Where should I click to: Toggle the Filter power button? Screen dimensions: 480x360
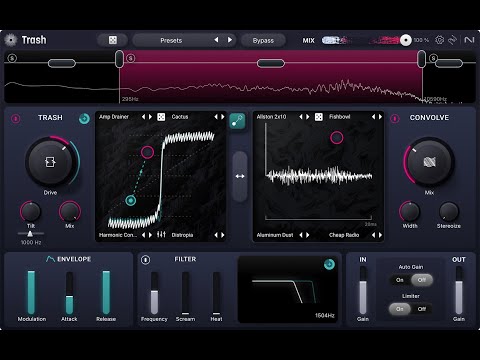point(145,260)
